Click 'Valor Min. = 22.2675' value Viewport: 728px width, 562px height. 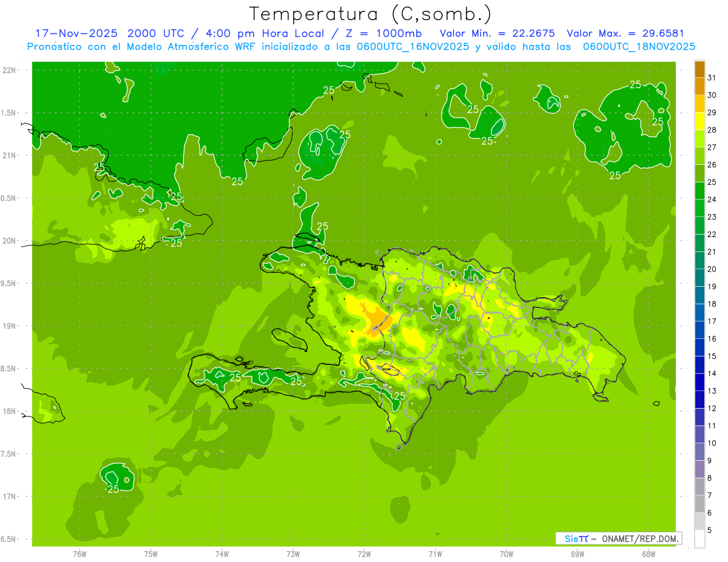click(x=497, y=33)
